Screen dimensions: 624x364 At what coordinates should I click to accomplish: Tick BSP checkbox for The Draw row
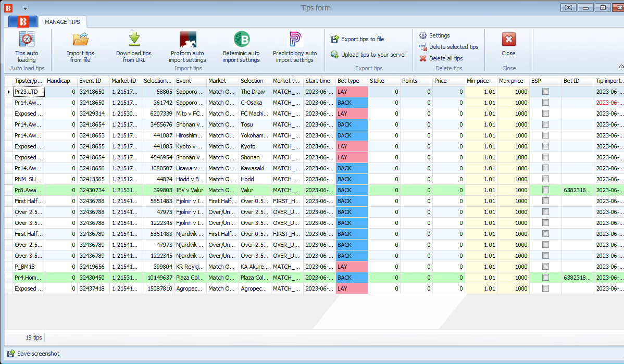545,92
